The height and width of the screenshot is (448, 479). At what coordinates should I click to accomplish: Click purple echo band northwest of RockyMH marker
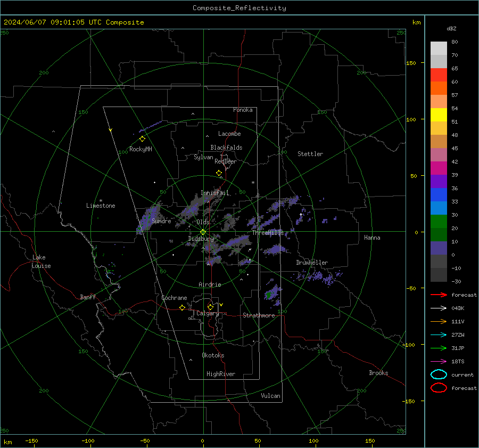pyautogui.click(x=151, y=126)
